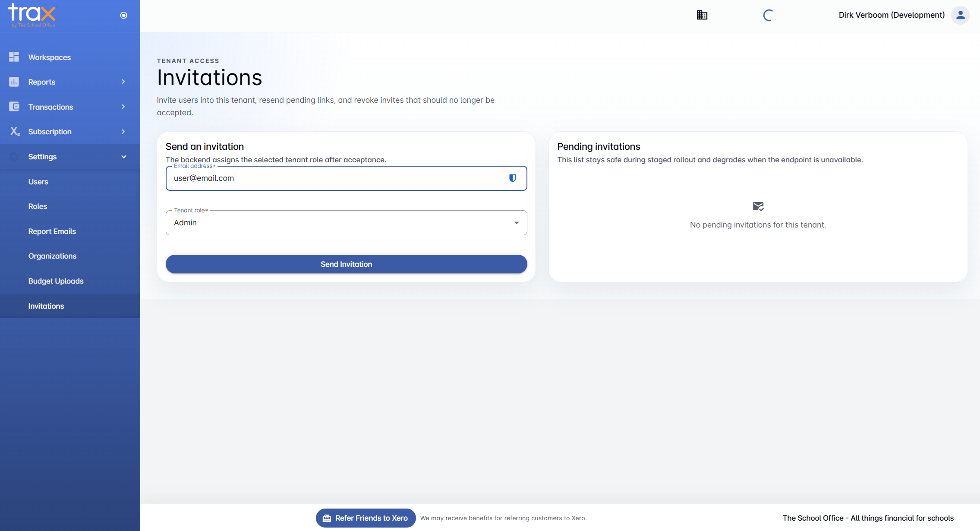Click the Tenant role dropdown arrow

516,223
